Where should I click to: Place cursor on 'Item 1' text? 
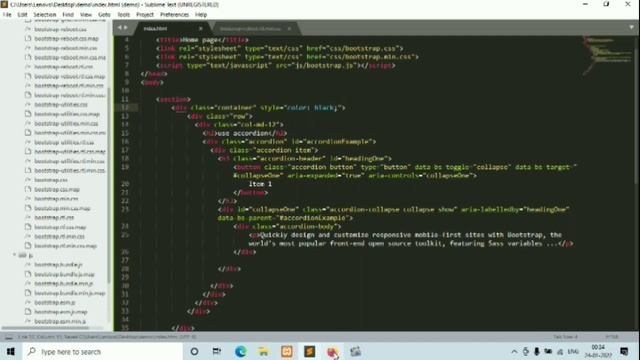click(260, 184)
